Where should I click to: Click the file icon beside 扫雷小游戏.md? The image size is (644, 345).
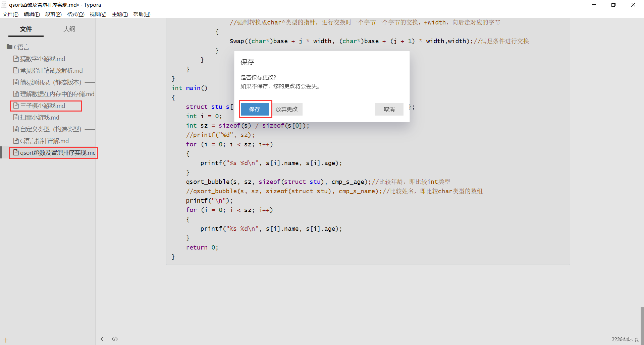16,118
